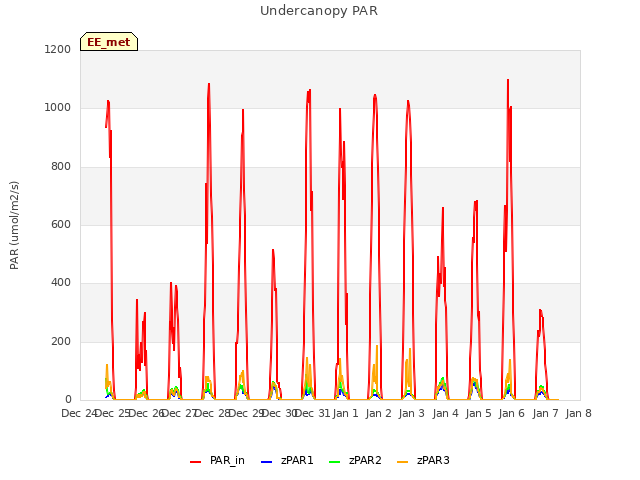
Task: Click the red PAR_in legend swatch
Action: 196,462
